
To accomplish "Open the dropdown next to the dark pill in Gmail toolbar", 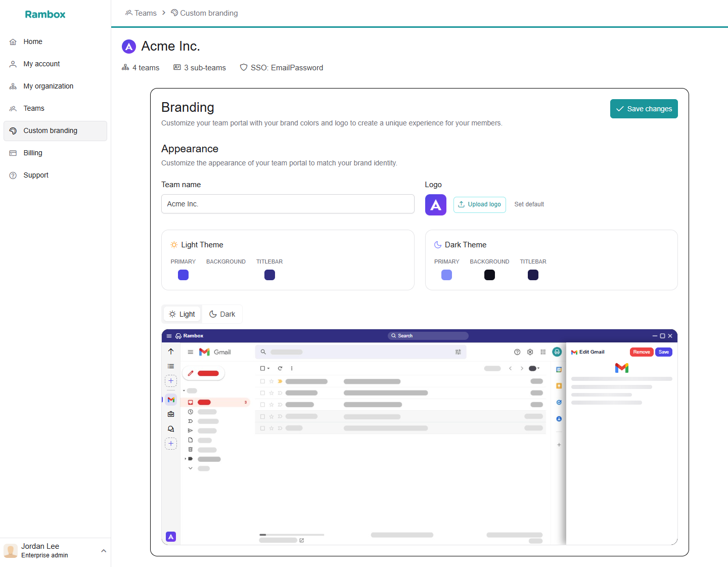I will (x=538, y=368).
